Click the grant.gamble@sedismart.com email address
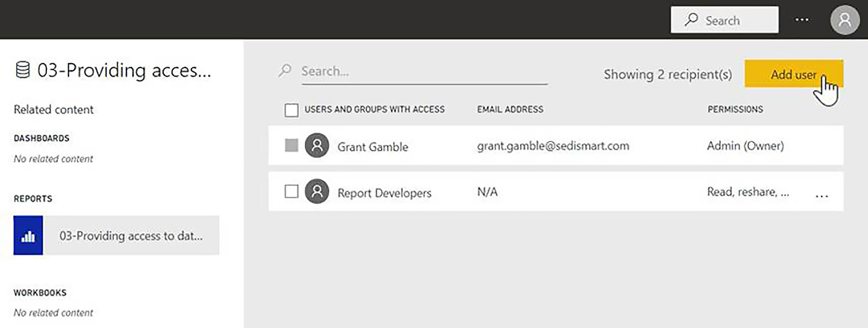Viewport: 868px width, 328px height. click(553, 146)
